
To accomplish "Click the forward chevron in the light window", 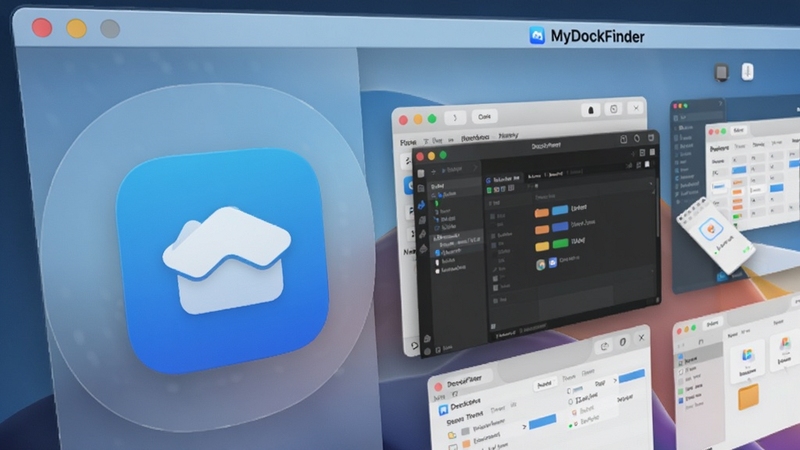I will coord(455,118).
